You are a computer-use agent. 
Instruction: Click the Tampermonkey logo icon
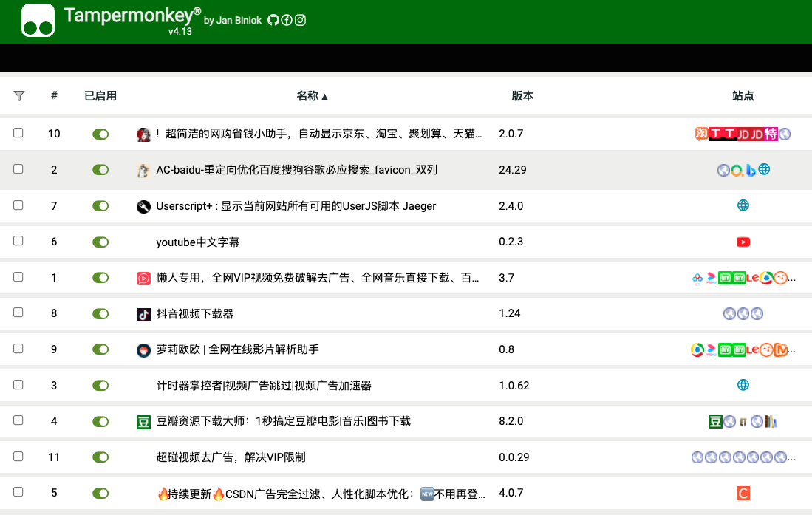pos(38,21)
